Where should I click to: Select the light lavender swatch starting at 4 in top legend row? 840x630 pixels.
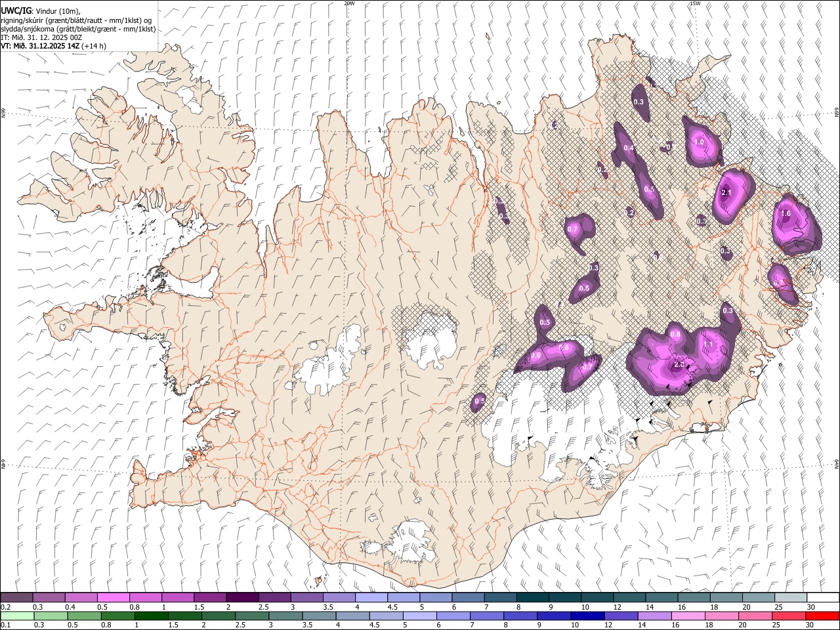point(372,598)
